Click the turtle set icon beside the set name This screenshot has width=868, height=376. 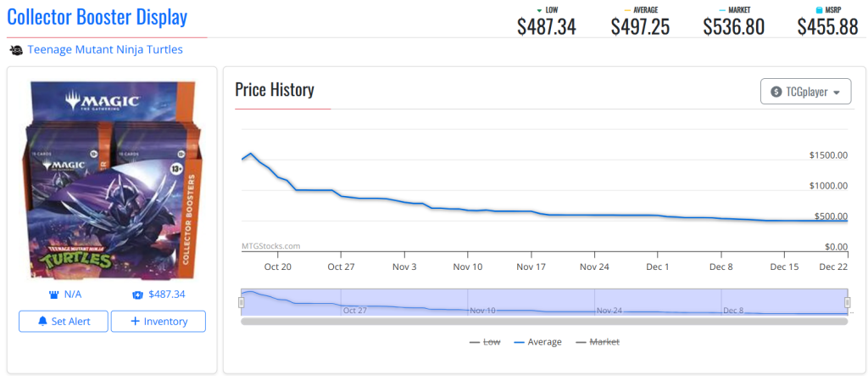point(16,50)
